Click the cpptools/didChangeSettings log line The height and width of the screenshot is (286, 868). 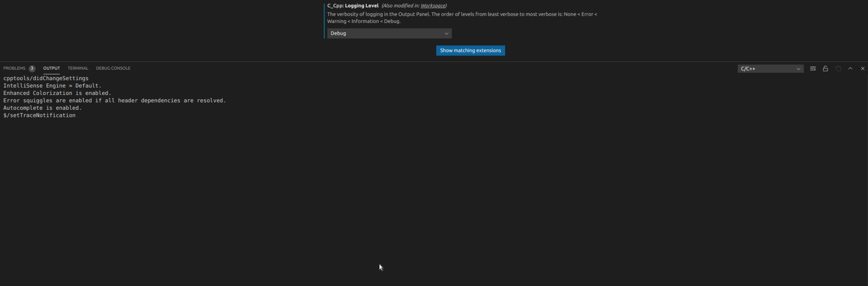pyautogui.click(x=46, y=78)
